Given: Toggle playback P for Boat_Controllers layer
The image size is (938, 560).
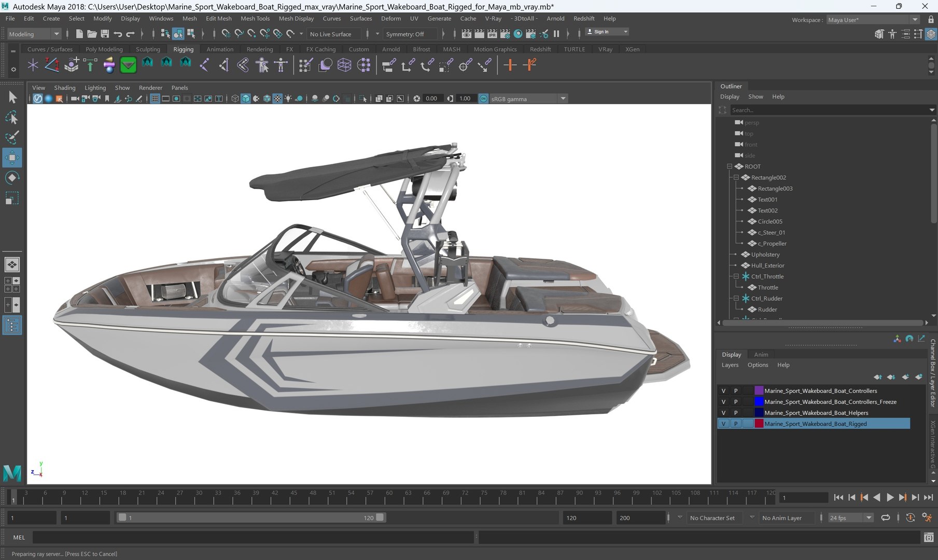Looking at the screenshot, I should pos(735,391).
